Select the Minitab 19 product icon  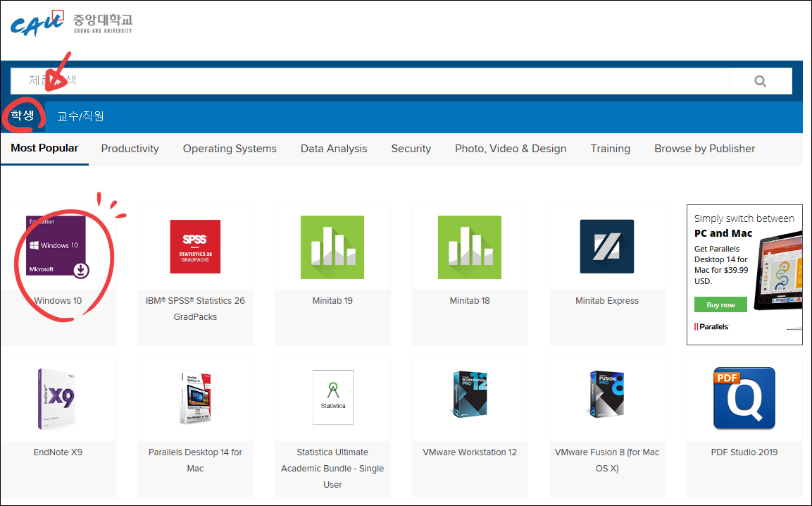coord(332,247)
